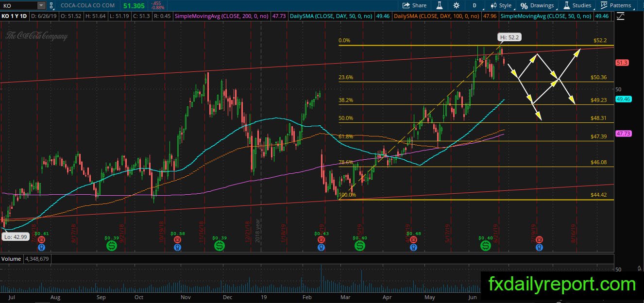Click the active drawing tool icon at header's right end
Image resolution: width=644 pixels, height=303 pixels.
(x=620, y=16)
